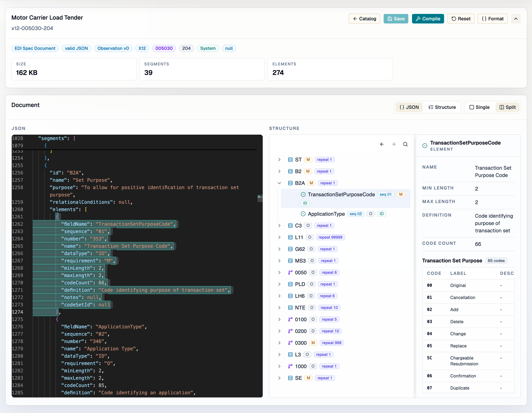Click code 00 Original row
This screenshot has width=532, height=413.
pyautogui.click(x=468, y=285)
